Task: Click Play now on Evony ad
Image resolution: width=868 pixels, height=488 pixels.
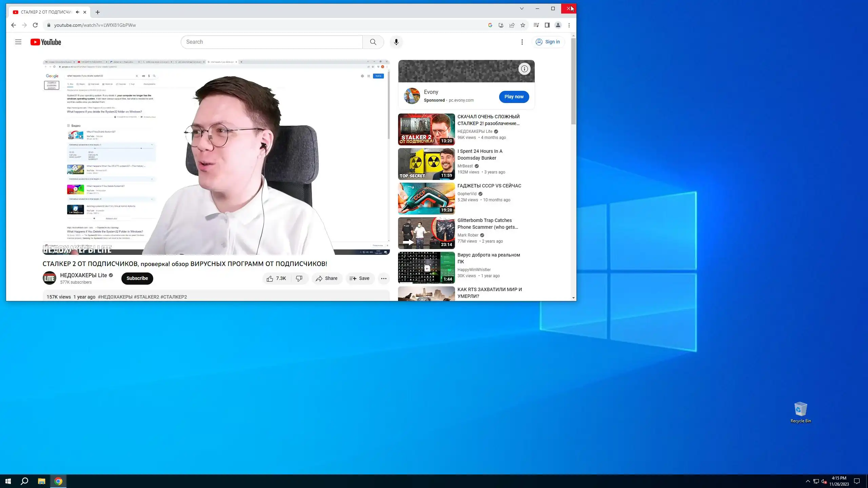Action: coord(514,97)
